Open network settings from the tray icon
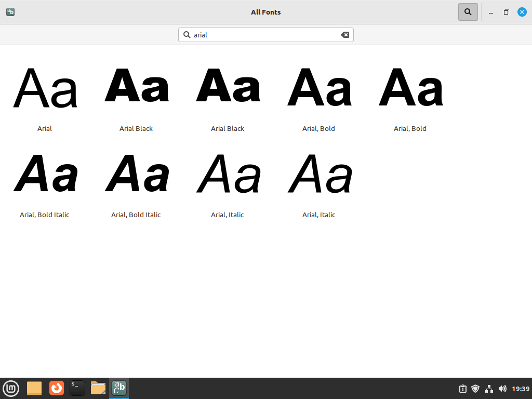This screenshot has width=532, height=399. [489, 388]
